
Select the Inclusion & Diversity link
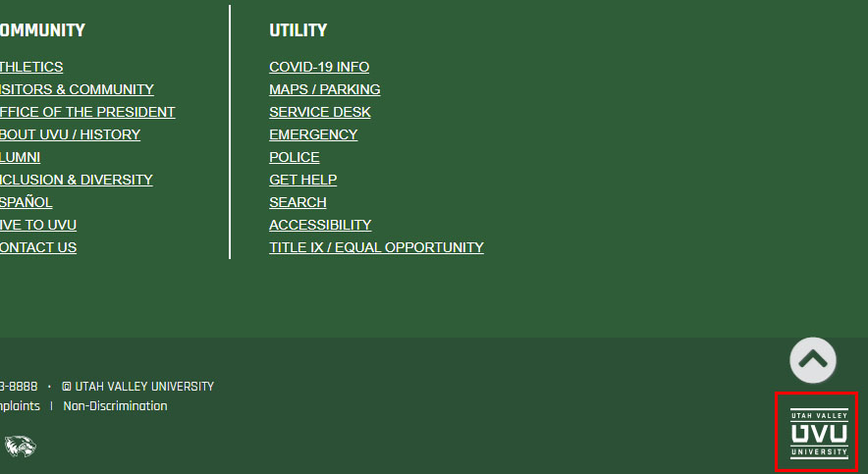point(76,180)
